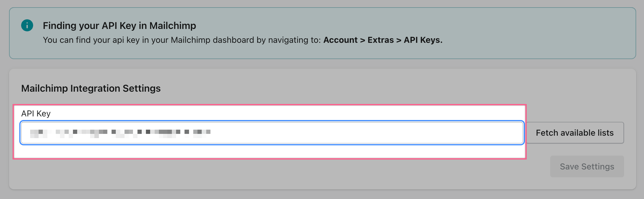The height and width of the screenshot is (199, 644).
Task: Click the ">" between Account and Extras
Action: click(362, 40)
